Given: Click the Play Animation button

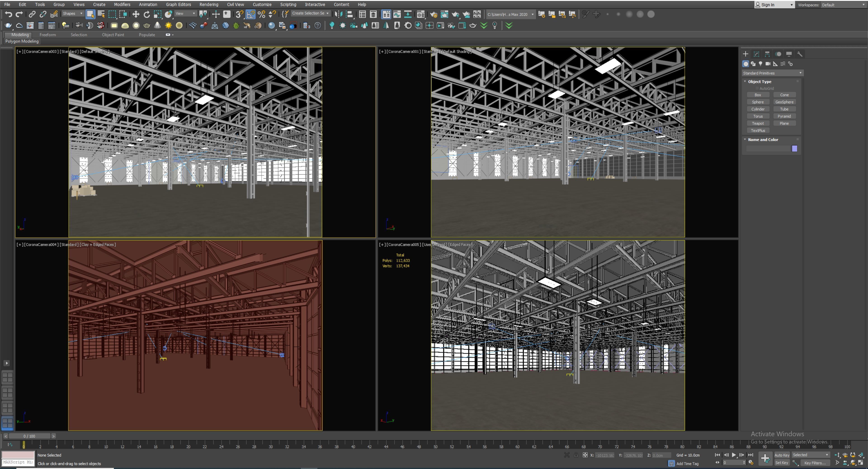Looking at the screenshot, I should pyautogui.click(x=734, y=455).
